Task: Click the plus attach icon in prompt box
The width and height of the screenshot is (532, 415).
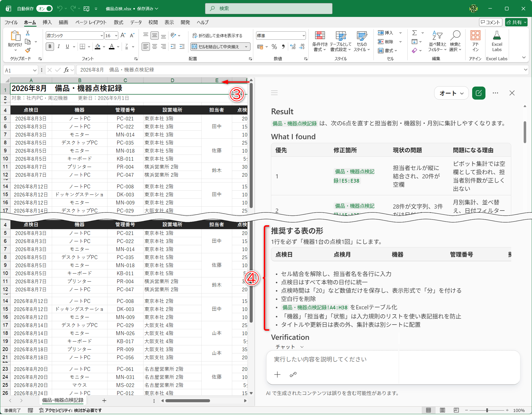Action: tap(277, 375)
